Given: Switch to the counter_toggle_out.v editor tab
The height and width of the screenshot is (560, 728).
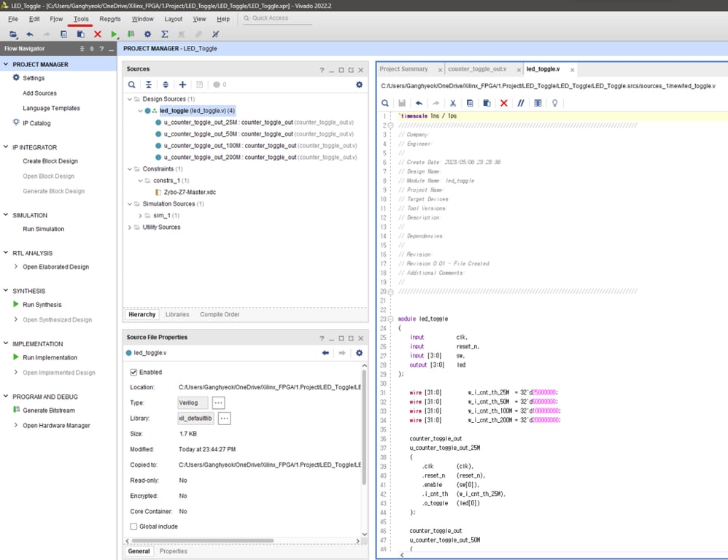Looking at the screenshot, I should (x=477, y=69).
